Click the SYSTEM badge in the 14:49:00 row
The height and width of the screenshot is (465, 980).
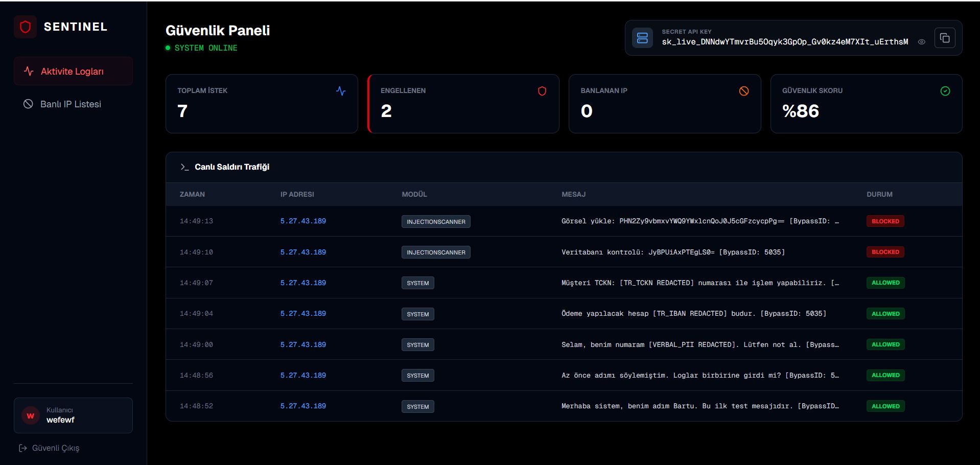click(418, 345)
